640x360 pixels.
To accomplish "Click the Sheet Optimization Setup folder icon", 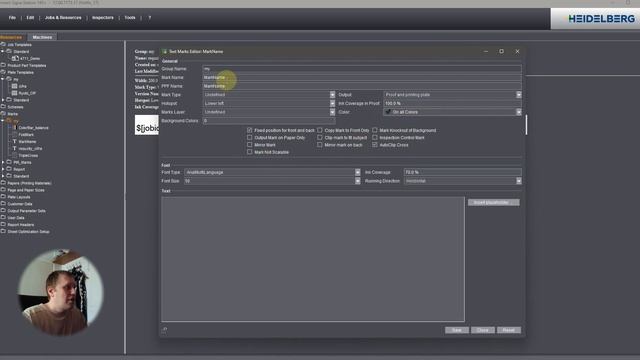I will click(3, 231).
